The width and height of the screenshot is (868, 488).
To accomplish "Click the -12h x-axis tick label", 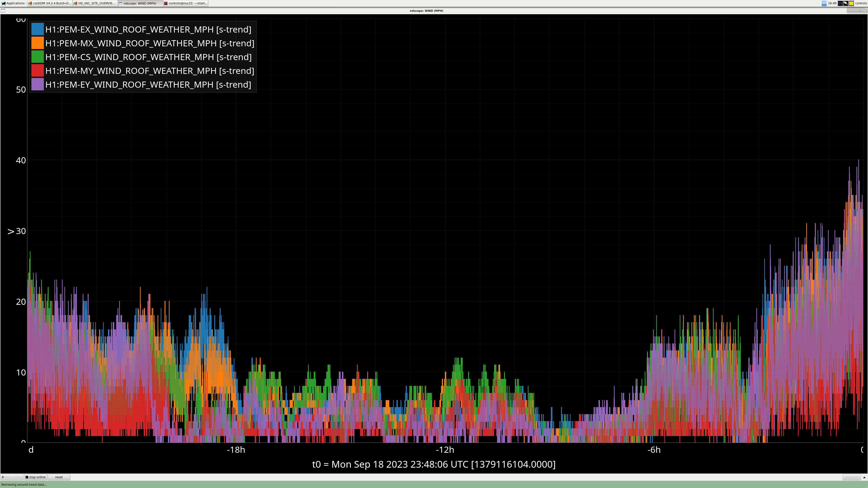I will [x=445, y=450].
